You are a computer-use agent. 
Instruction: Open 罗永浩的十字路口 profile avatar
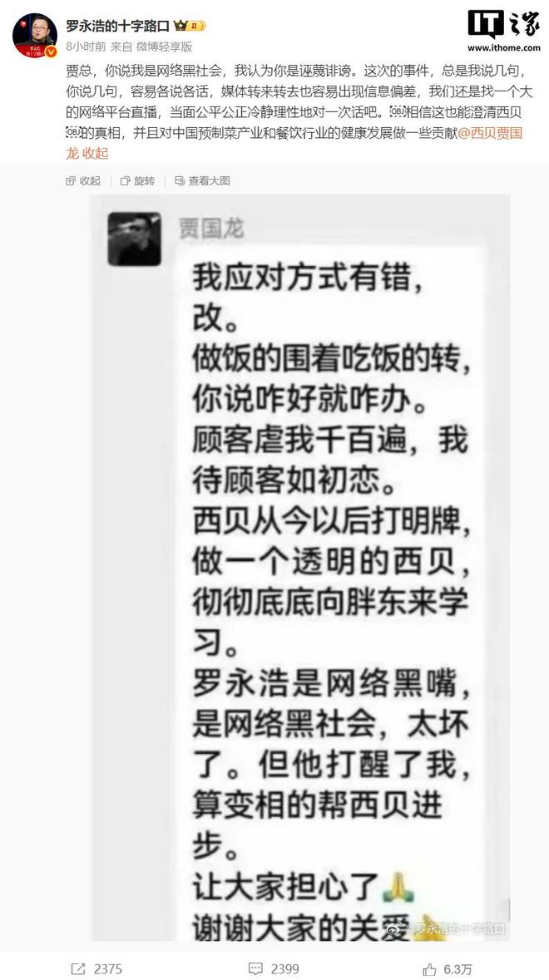35,35
